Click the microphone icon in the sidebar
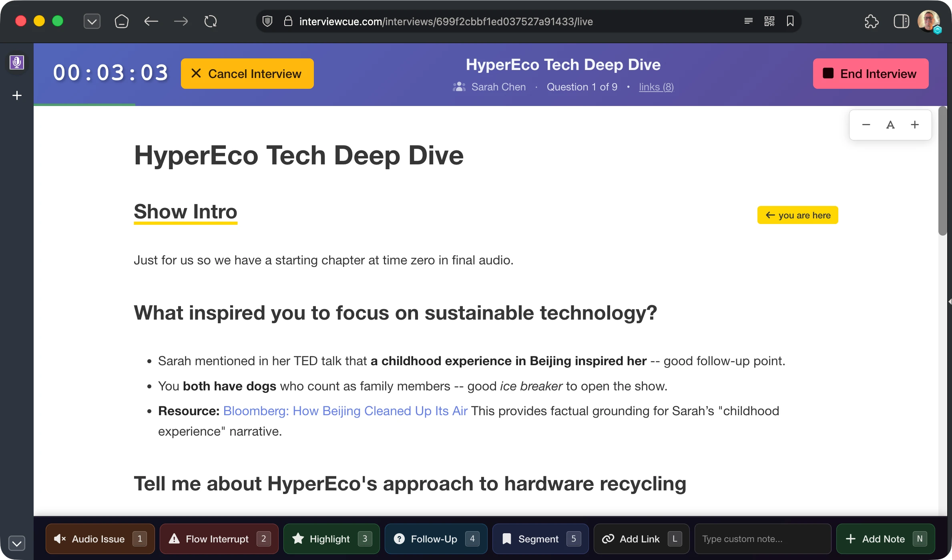Image resolution: width=952 pixels, height=560 pixels. [x=17, y=62]
